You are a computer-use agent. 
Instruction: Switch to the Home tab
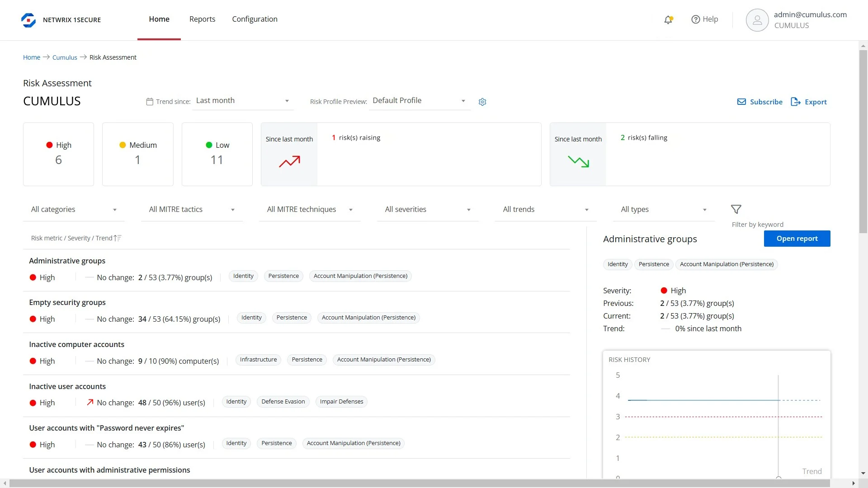159,19
